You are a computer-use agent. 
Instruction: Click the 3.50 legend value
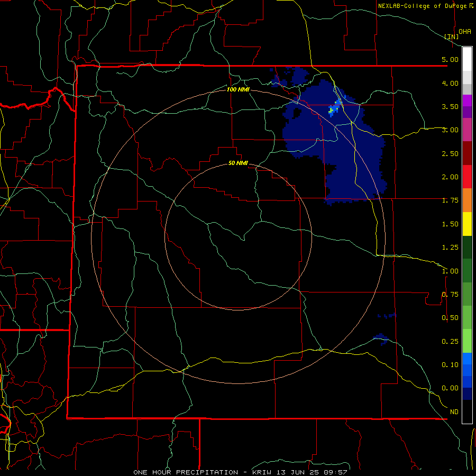click(x=450, y=106)
